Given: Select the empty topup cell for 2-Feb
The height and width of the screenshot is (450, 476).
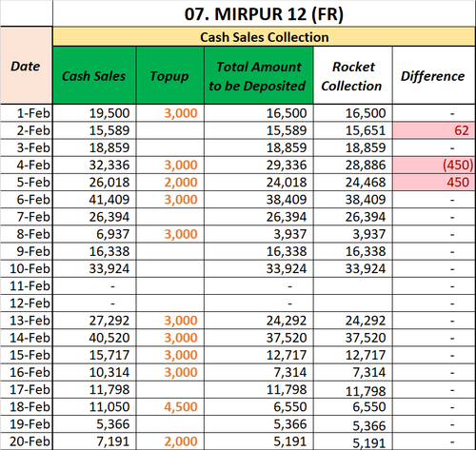Looking at the screenshot, I should [170, 130].
